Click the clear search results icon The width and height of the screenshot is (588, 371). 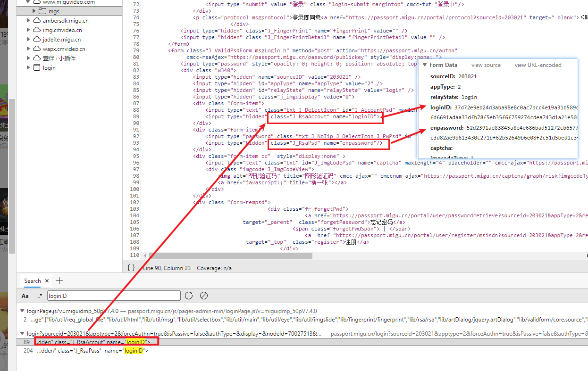pyautogui.click(x=204, y=296)
